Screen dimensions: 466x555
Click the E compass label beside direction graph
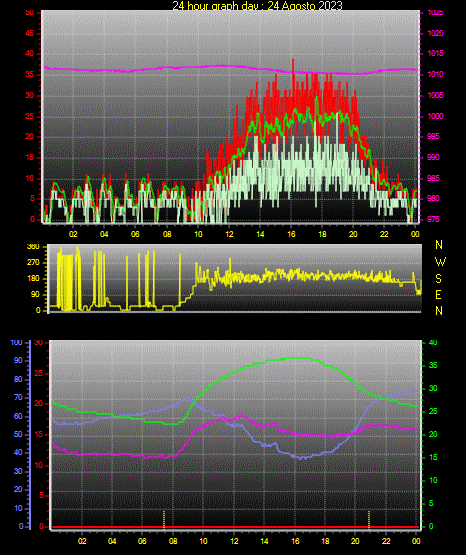tap(438, 294)
